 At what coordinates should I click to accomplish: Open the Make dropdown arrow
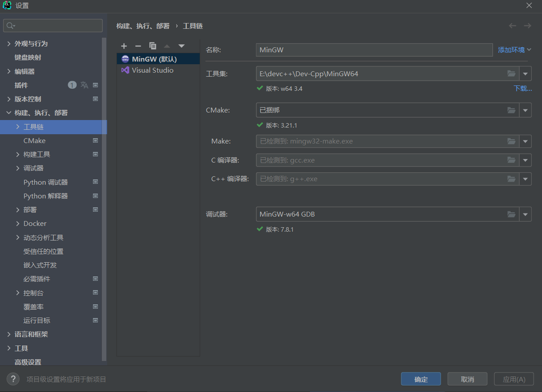[526, 141]
